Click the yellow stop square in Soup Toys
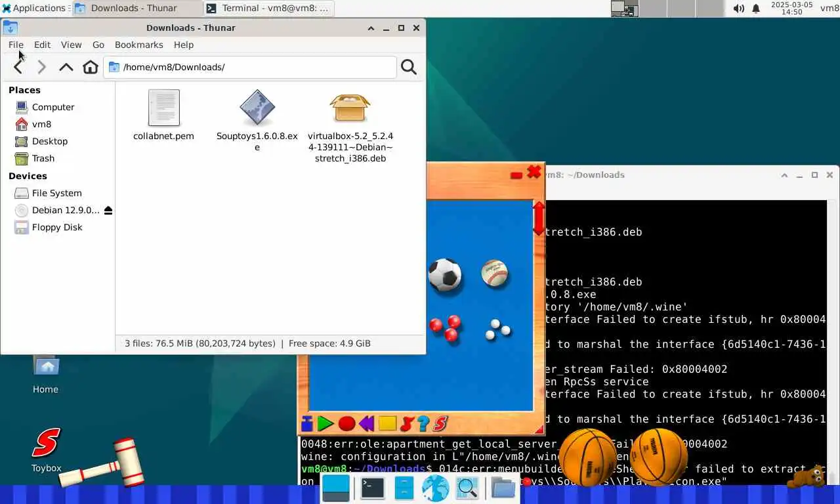 click(387, 424)
